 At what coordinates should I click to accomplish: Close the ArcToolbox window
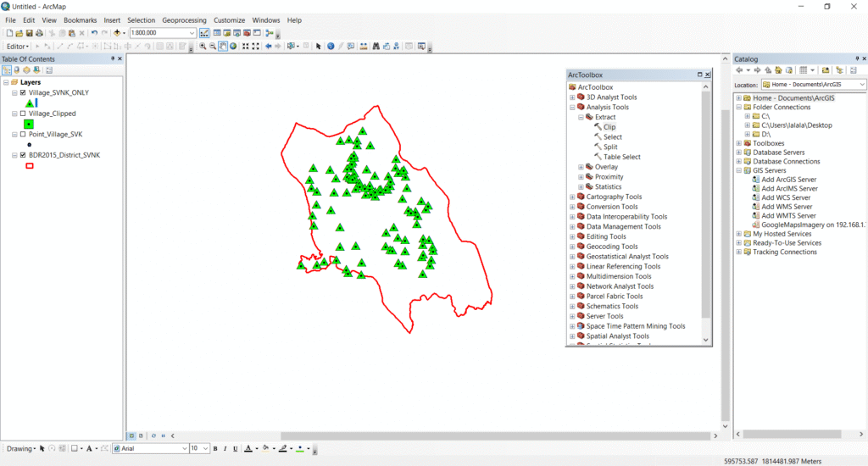[708, 75]
